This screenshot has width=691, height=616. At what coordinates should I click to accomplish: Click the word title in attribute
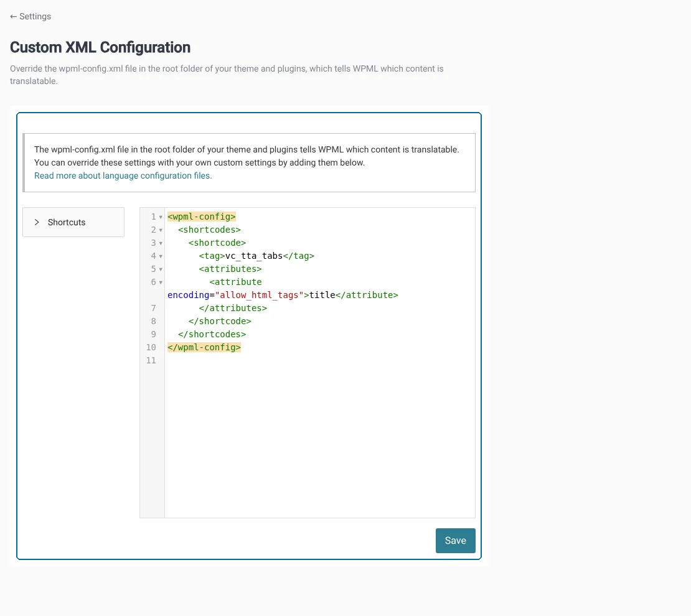322,295
